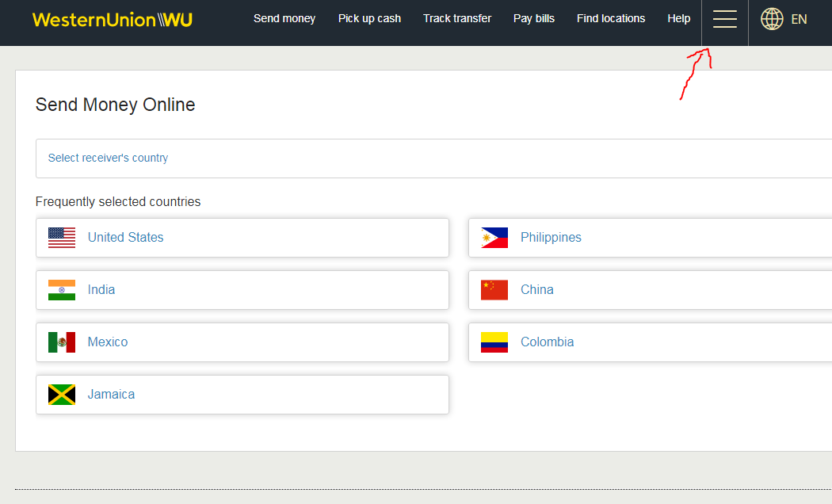This screenshot has width=832, height=504.
Task: Choose India as receiver country
Action: [x=101, y=290]
